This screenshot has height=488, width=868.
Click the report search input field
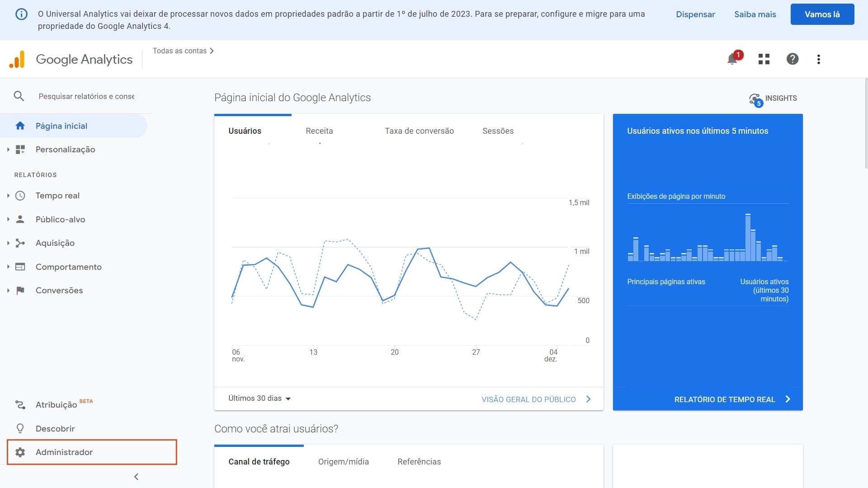pos(86,96)
